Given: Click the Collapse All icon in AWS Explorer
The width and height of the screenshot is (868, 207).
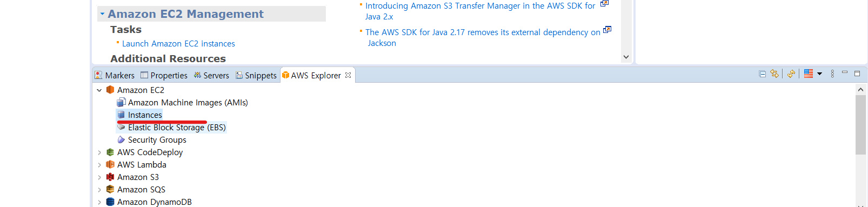Looking at the screenshot, I should tap(762, 74).
